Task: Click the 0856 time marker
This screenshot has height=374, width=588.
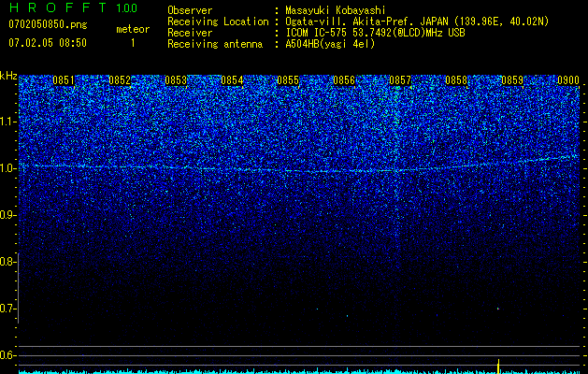Action: (344, 80)
